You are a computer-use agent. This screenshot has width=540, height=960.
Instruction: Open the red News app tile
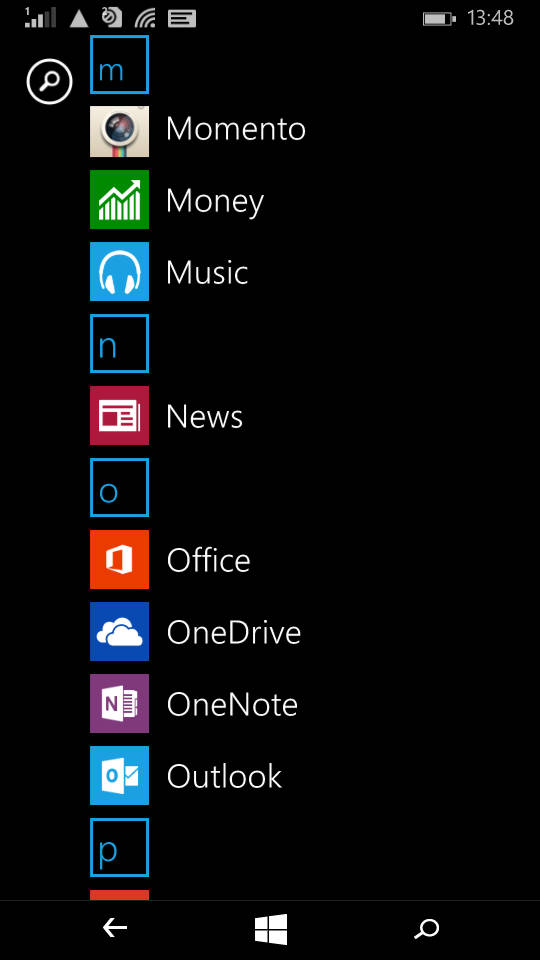pos(119,415)
